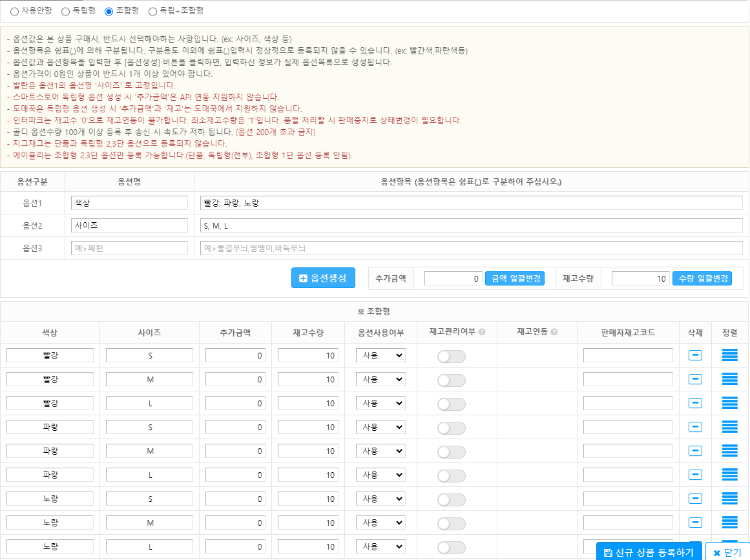
Task: Click the 신규 상품 등록하기 button
Action: (x=649, y=552)
